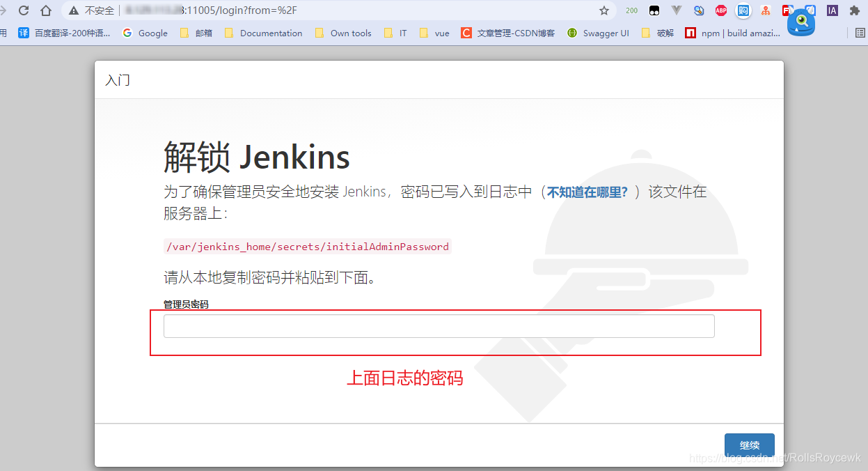Reload the page with the refresh icon
868x471 pixels.
(x=24, y=10)
